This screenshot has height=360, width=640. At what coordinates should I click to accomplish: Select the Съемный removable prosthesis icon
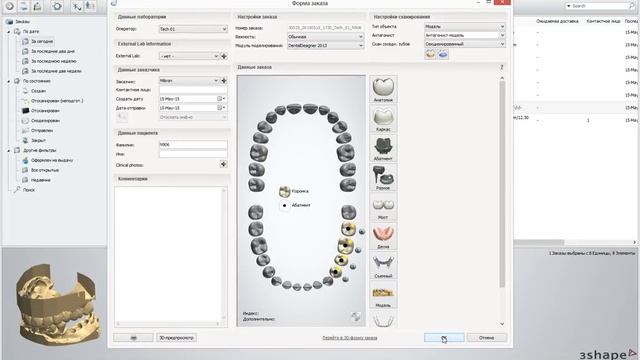(x=383, y=265)
